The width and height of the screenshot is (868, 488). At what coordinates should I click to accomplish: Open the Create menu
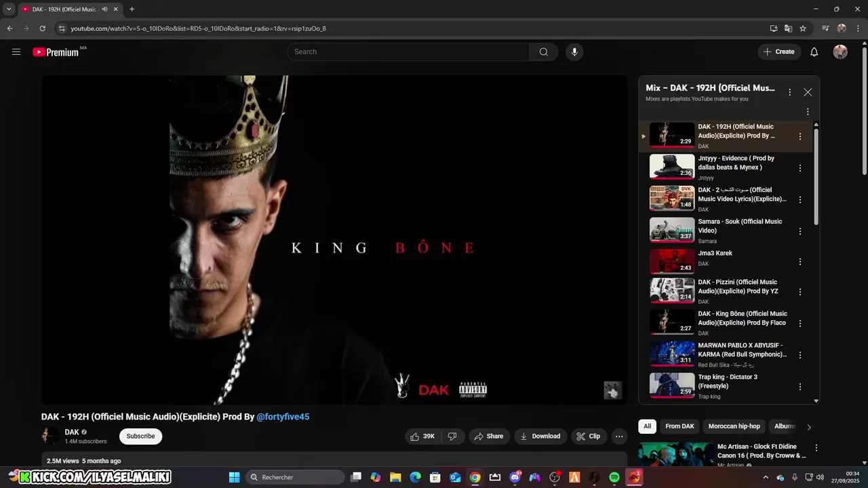pyautogui.click(x=779, y=52)
